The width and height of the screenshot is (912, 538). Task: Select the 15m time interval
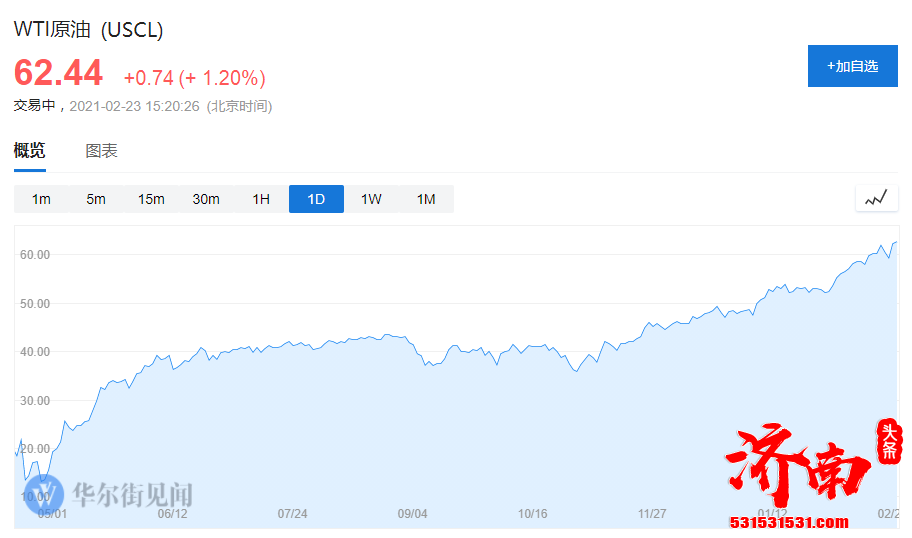tap(151, 199)
